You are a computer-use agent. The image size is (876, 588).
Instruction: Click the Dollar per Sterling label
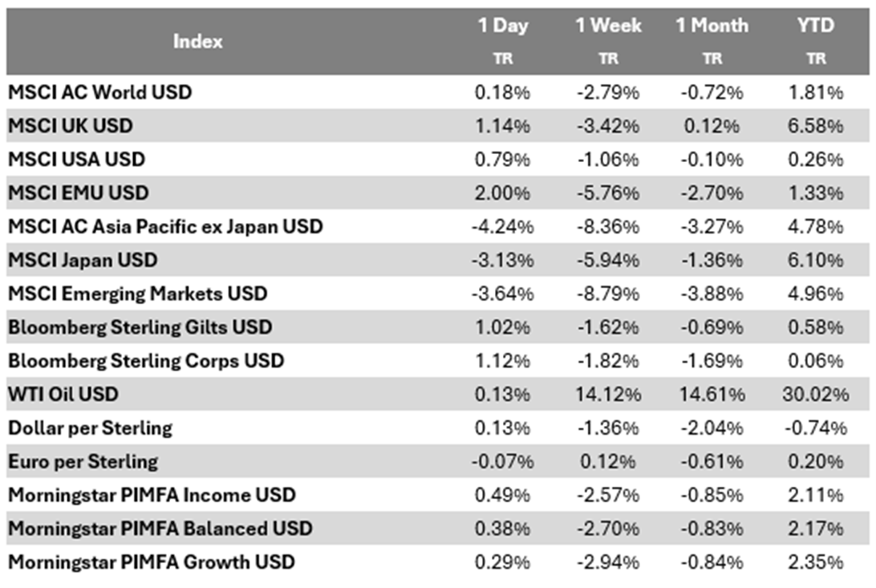pyautogui.click(x=91, y=428)
